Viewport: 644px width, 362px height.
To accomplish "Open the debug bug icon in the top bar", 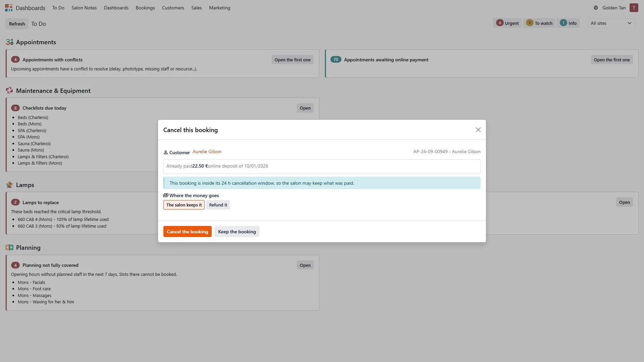I will point(596,8).
